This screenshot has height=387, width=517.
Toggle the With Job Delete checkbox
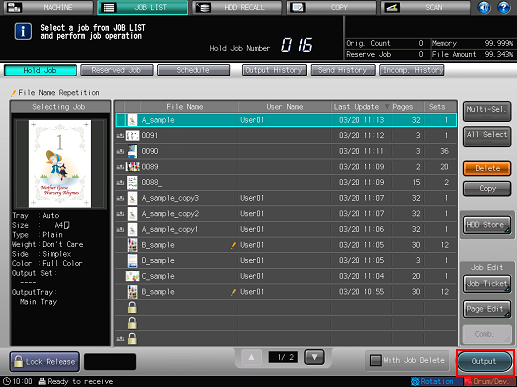[376, 361]
